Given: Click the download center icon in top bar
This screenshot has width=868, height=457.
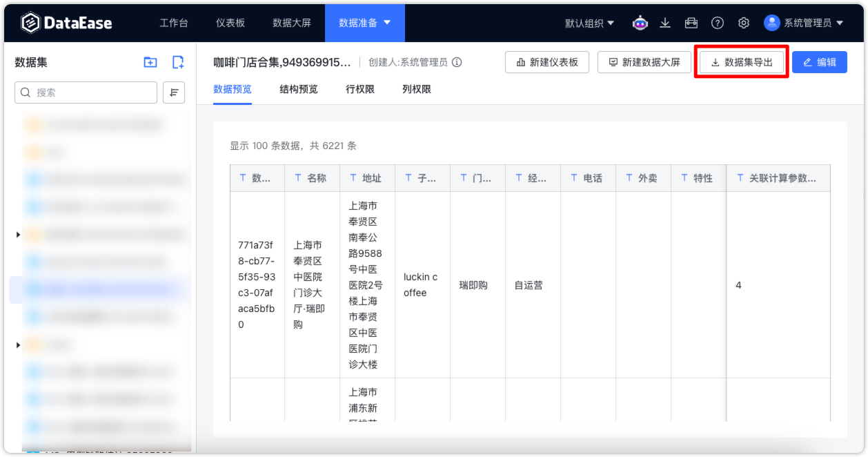Looking at the screenshot, I should 665,23.
